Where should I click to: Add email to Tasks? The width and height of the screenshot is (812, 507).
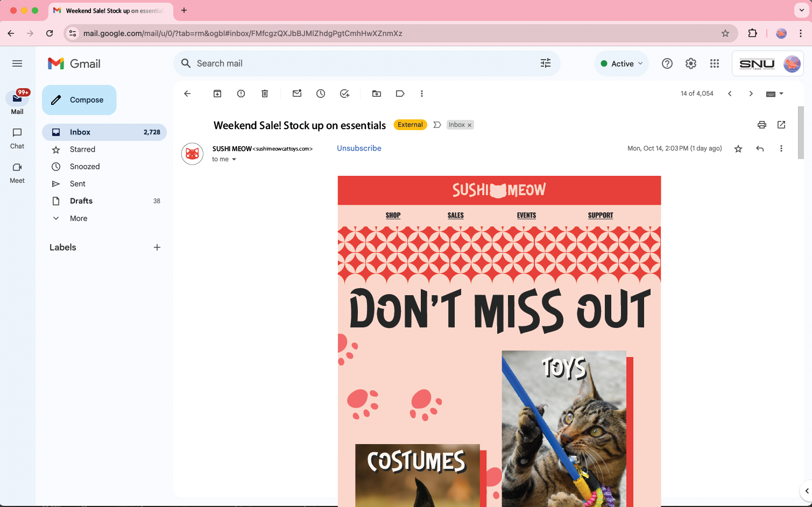tap(345, 94)
